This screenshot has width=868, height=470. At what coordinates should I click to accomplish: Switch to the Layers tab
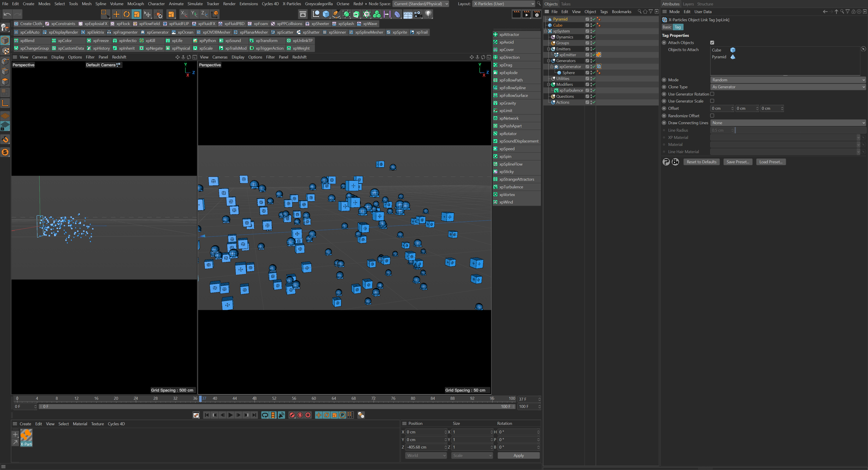[688, 4]
